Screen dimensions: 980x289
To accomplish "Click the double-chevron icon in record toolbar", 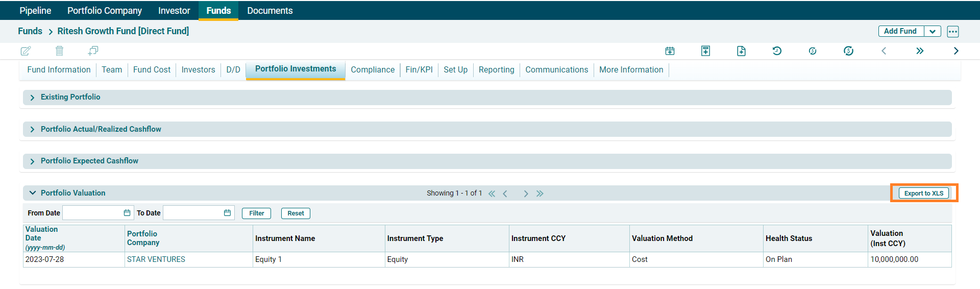I will 919,51.
